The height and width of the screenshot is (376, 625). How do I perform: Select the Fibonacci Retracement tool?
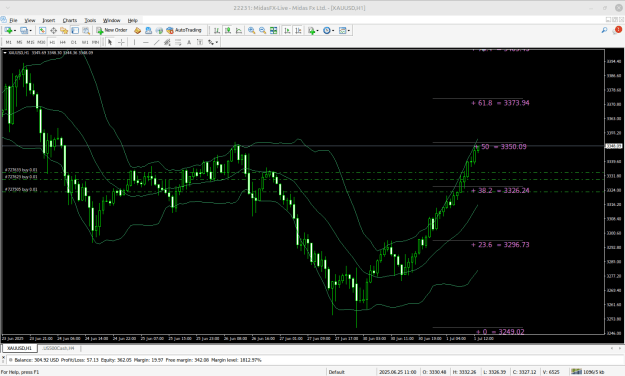178,42
